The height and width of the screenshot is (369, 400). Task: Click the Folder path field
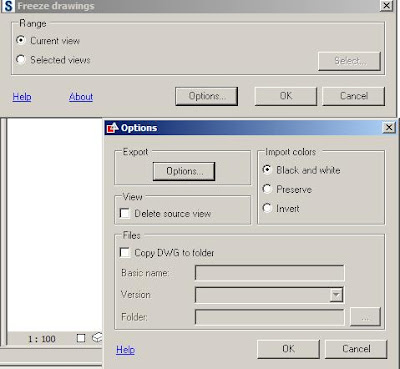[269, 317]
